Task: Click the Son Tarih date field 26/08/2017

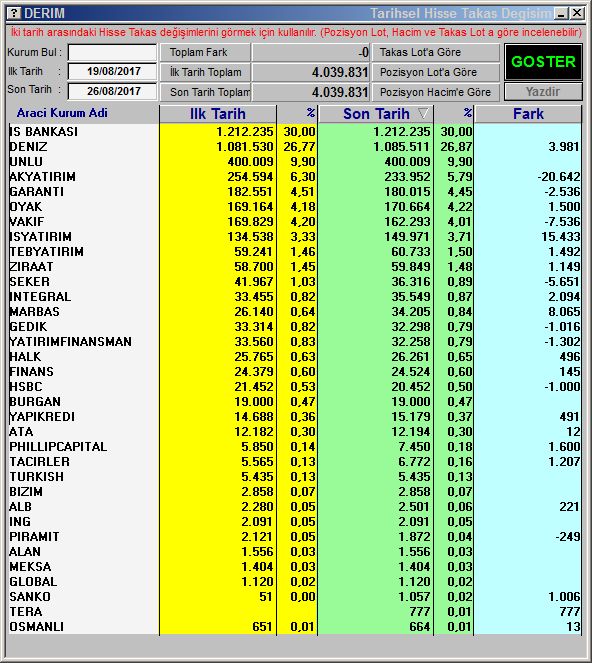Action: tap(112, 91)
